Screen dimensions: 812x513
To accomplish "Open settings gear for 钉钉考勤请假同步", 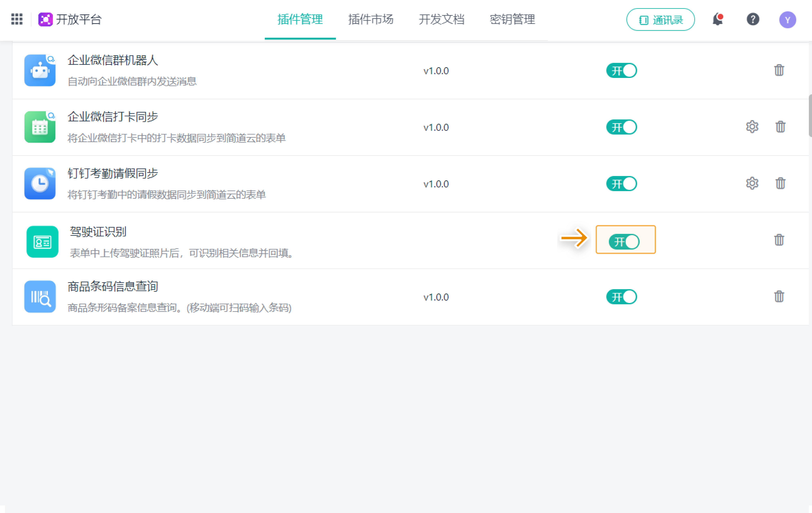I will click(x=752, y=184).
